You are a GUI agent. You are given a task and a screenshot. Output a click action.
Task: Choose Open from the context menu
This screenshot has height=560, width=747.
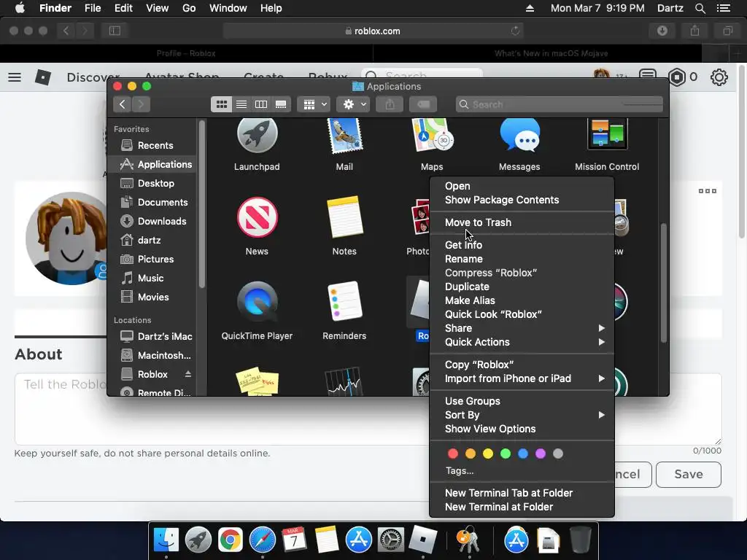pos(522,186)
